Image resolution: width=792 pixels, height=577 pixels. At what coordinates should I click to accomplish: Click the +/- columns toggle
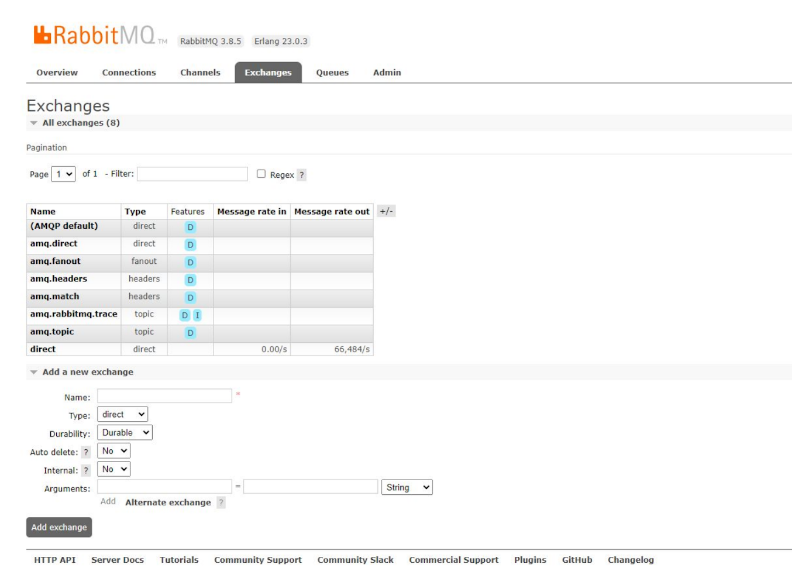click(387, 211)
